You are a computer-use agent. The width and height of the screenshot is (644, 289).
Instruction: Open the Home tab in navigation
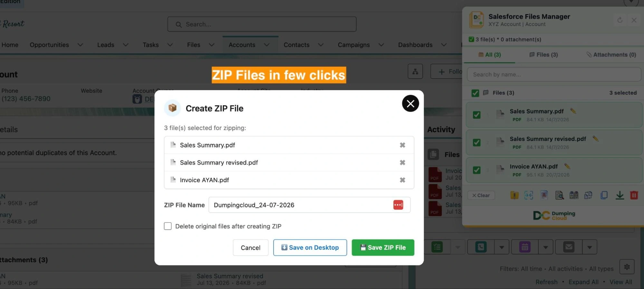click(10, 45)
